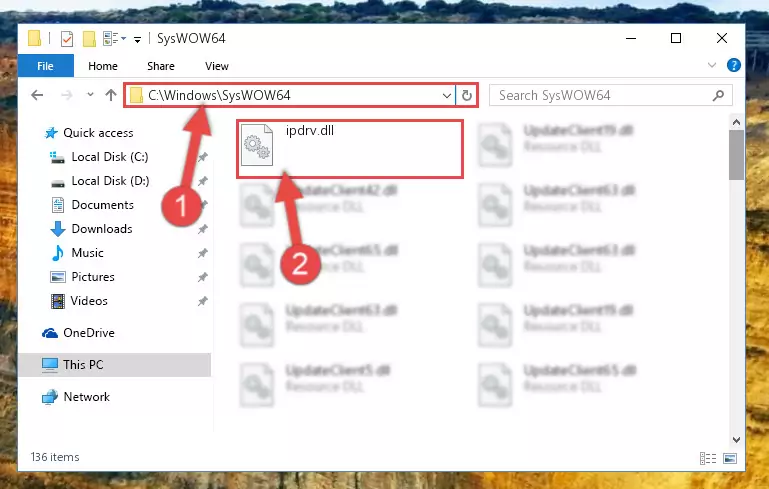Viewport: 769px width, 489px height.
Task: Open Help with the blue question icon
Action: pos(734,65)
